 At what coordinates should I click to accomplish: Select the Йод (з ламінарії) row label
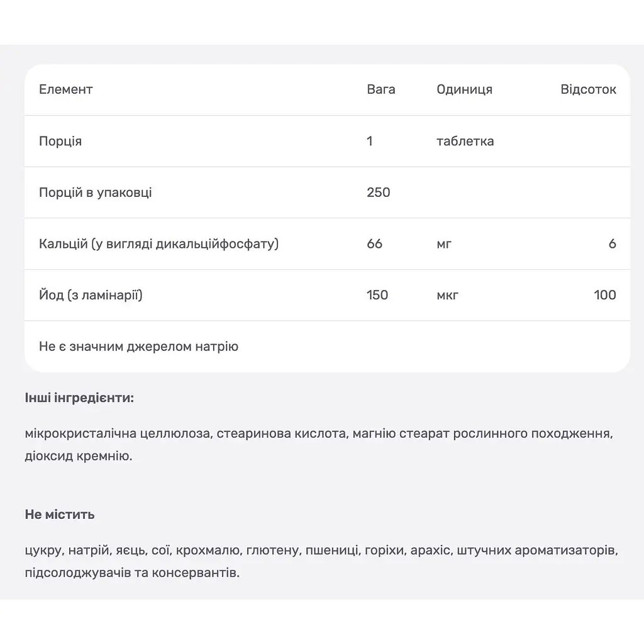tap(91, 296)
